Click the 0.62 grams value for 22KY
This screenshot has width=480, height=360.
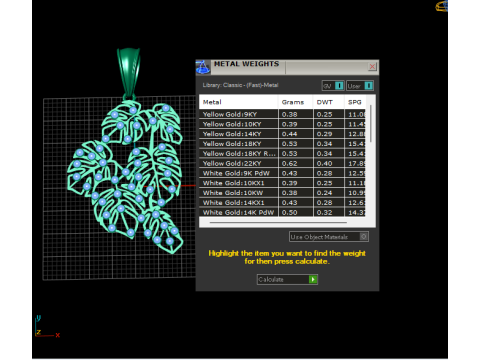click(x=289, y=163)
